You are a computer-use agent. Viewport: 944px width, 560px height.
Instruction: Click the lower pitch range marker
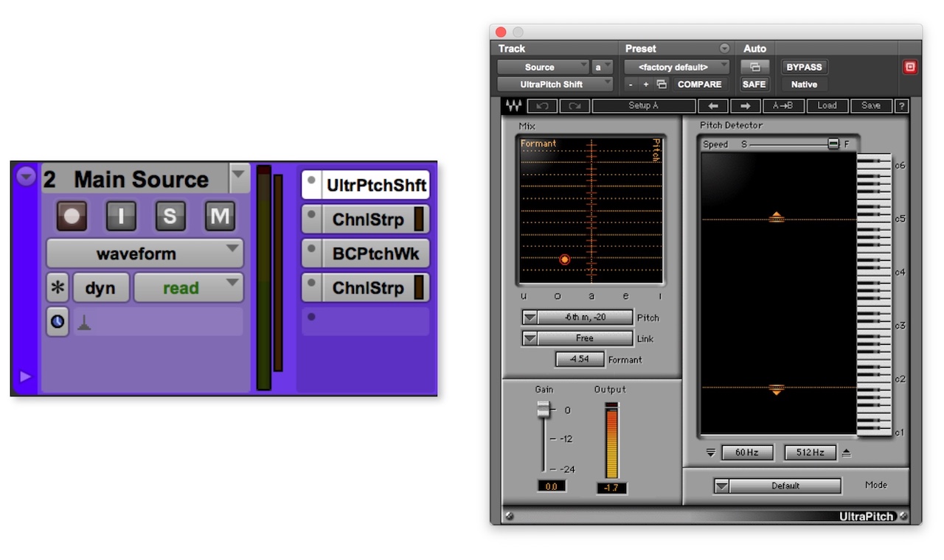click(x=777, y=390)
